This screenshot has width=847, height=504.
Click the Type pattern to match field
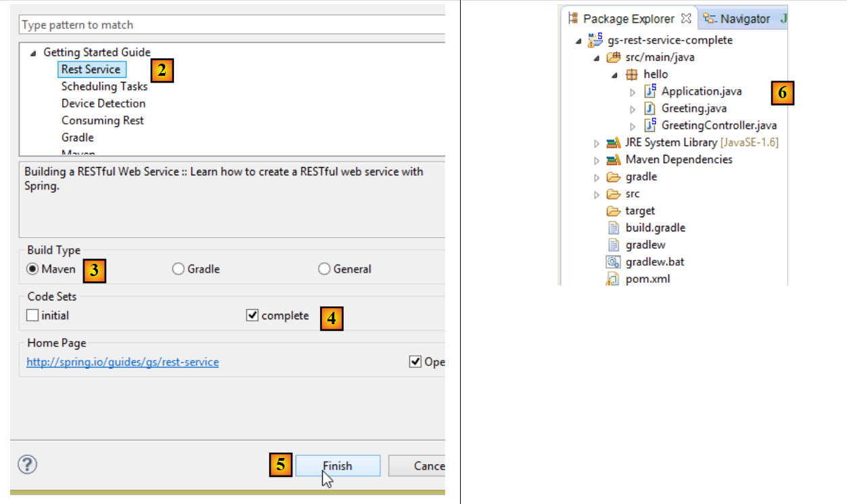click(230, 25)
